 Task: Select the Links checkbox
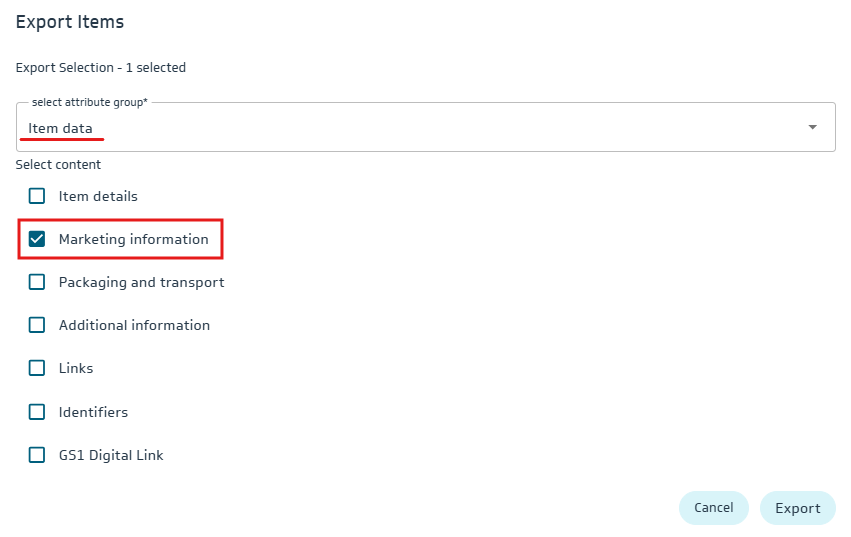pos(37,368)
